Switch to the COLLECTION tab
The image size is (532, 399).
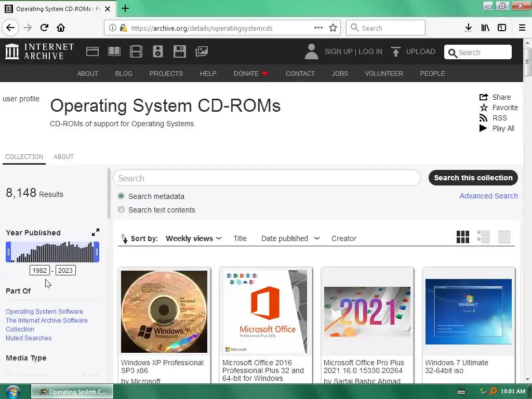(24, 157)
